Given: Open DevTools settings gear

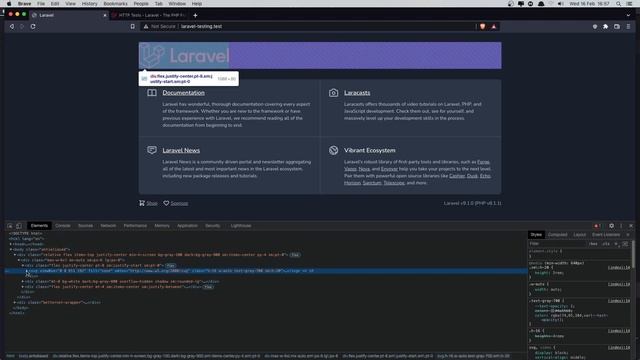Looking at the screenshot, I should pos(611,226).
